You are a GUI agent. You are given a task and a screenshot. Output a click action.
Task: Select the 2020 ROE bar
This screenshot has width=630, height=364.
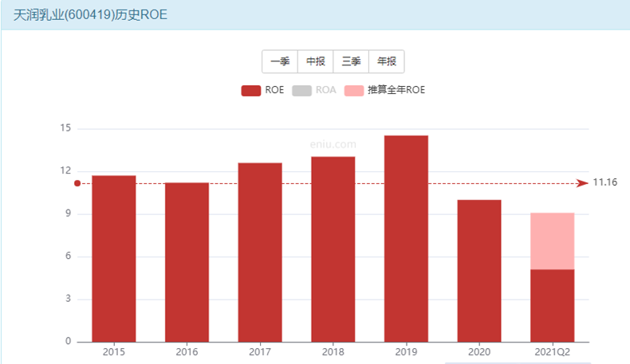[x=479, y=271]
